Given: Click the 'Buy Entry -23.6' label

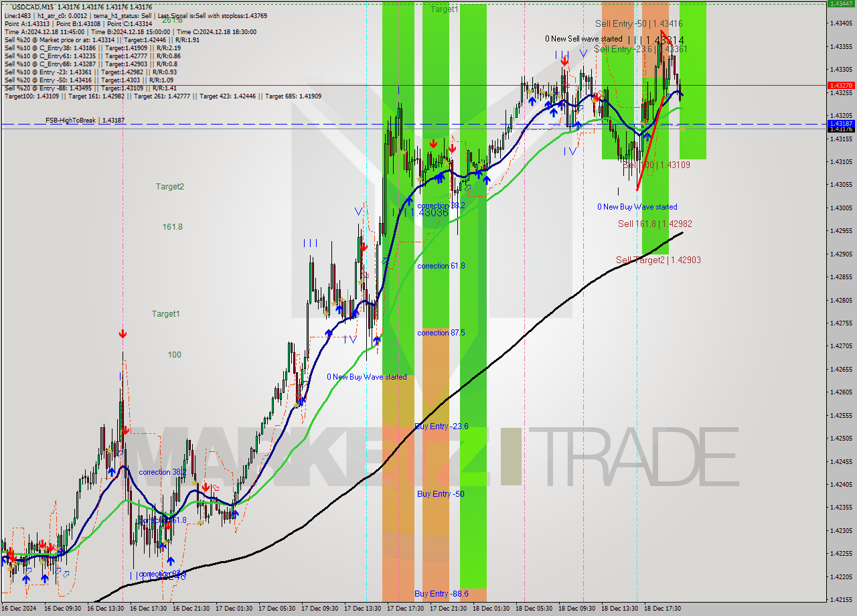Looking at the screenshot, I should pos(441,426).
